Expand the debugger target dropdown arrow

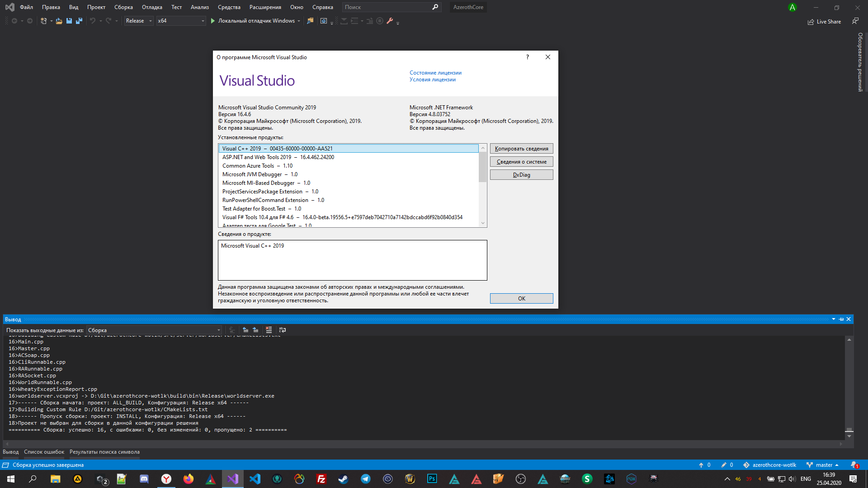(x=299, y=21)
